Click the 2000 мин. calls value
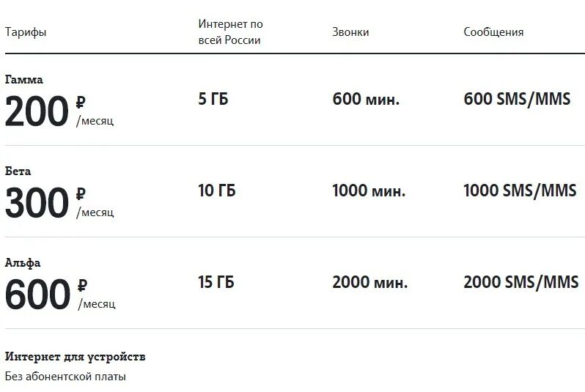The width and height of the screenshot is (585, 392). (369, 282)
